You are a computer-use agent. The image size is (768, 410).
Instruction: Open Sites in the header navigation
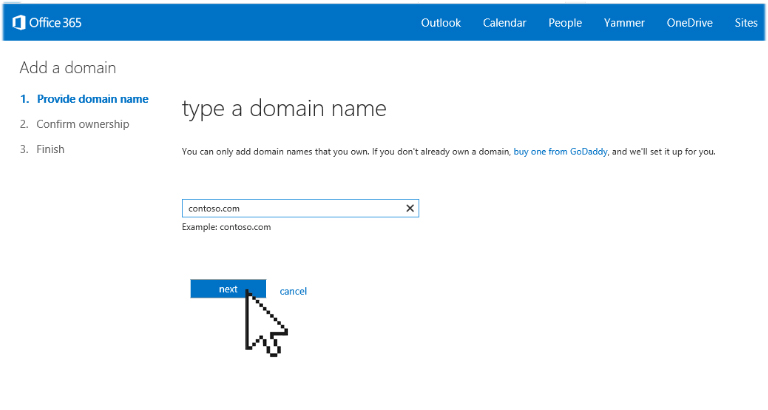click(x=746, y=23)
